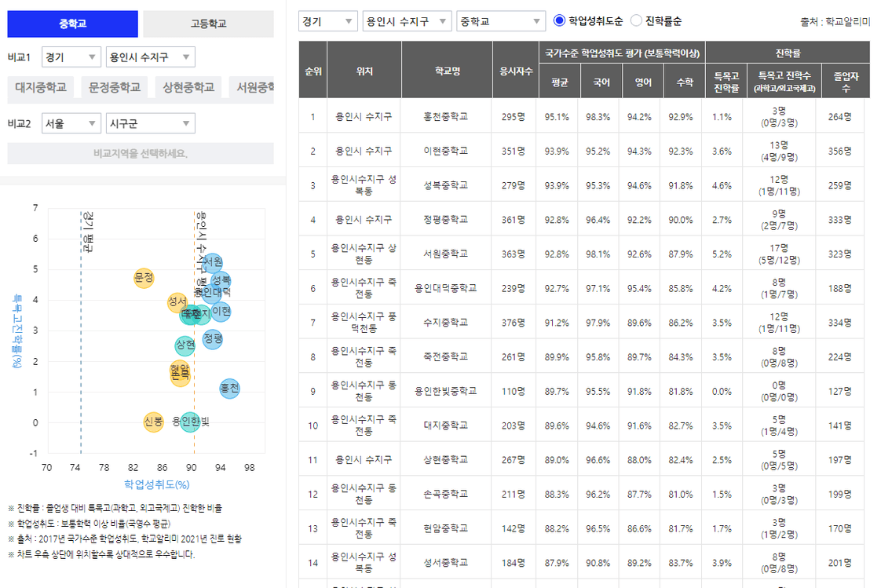The height and width of the screenshot is (588, 881).
Task: Click the 출처 : 학교알리미 source text
Action: [835, 22]
